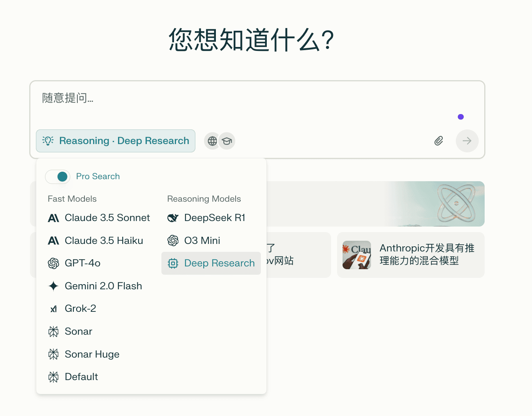Choose Claude 3.5 Sonnet model
The image size is (532, 416).
(99, 218)
